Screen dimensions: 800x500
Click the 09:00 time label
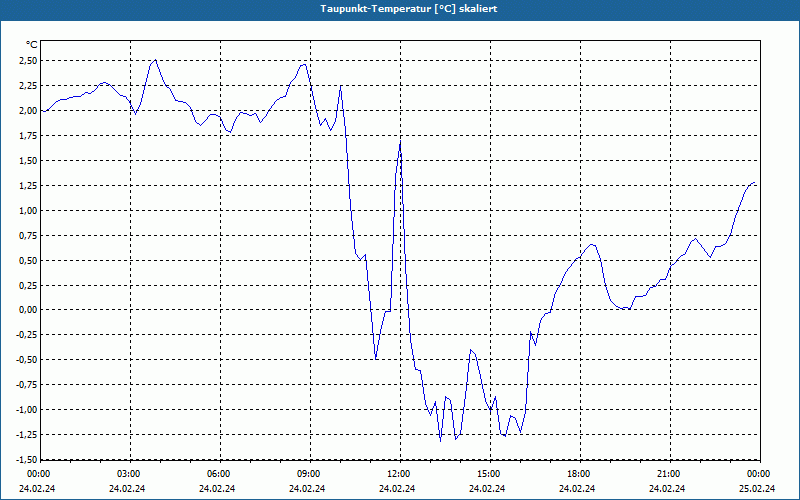(x=309, y=474)
